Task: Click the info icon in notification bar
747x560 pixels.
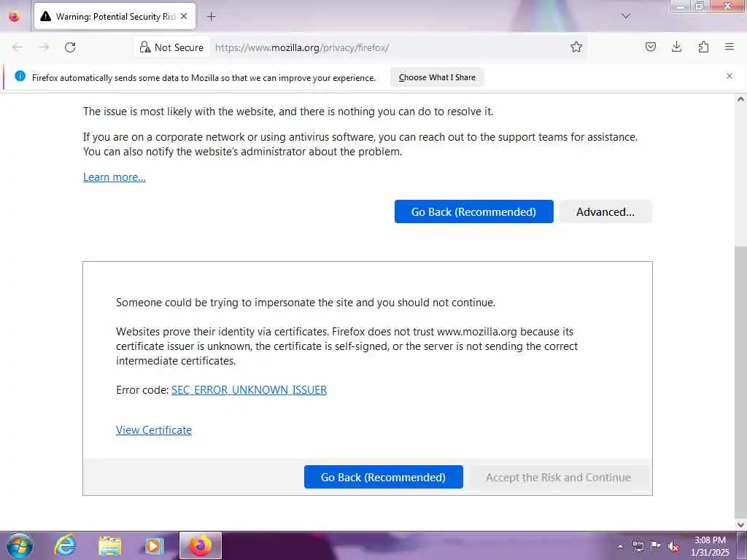Action: (x=20, y=76)
